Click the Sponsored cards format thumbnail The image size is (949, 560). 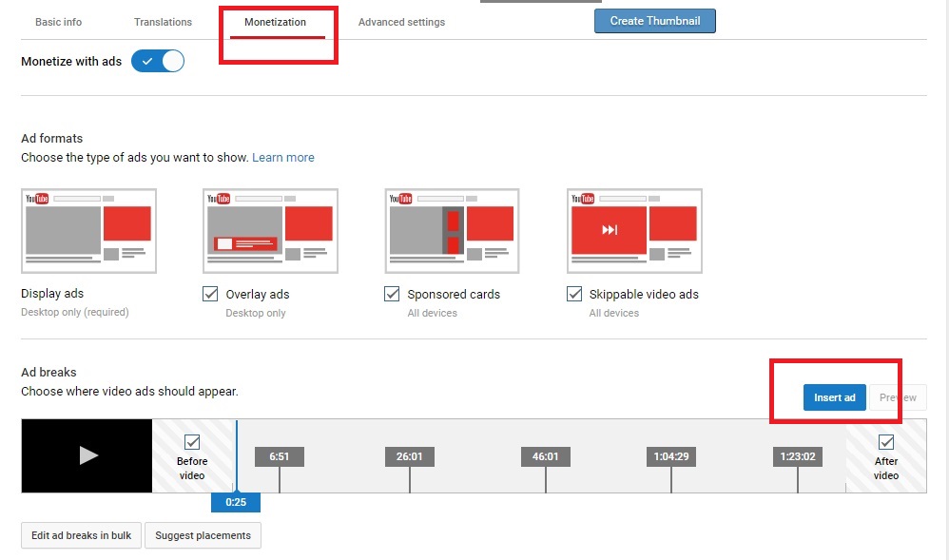click(452, 231)
